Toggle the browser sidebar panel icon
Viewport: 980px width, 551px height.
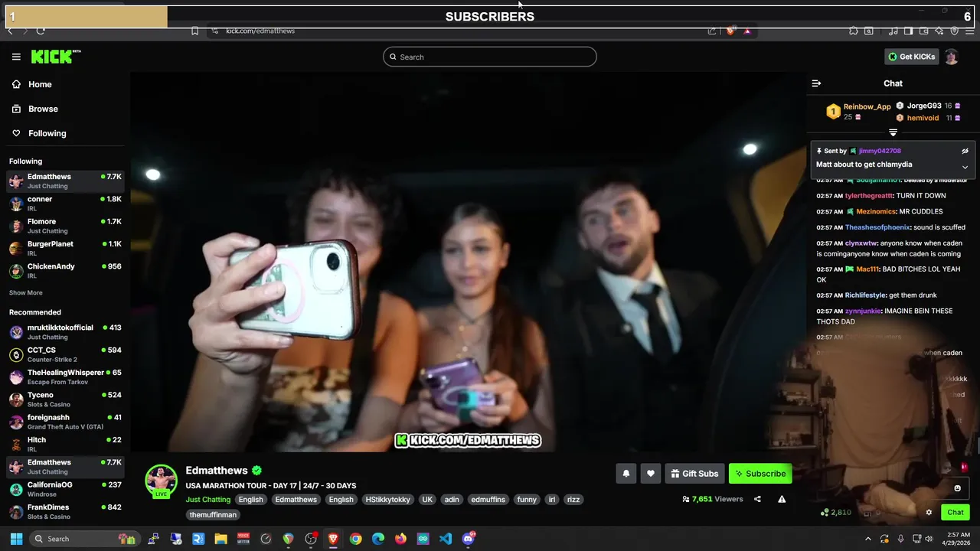pos(908,31)
